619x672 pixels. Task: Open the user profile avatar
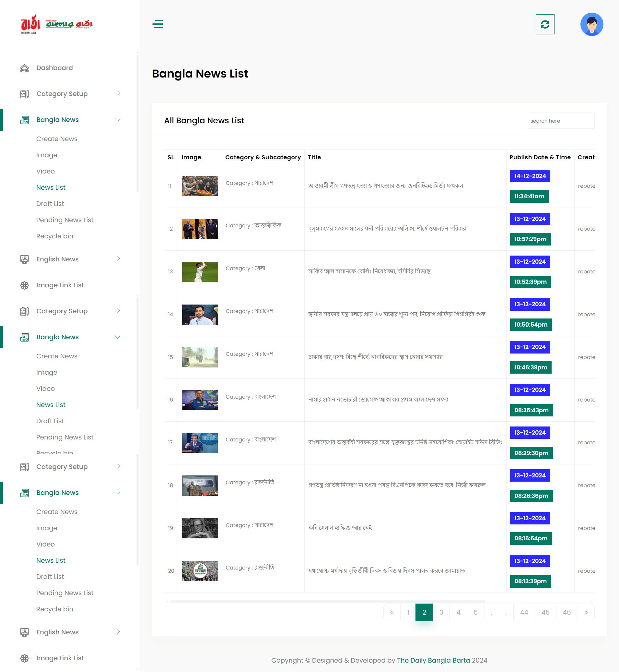[x=591, y=24]
